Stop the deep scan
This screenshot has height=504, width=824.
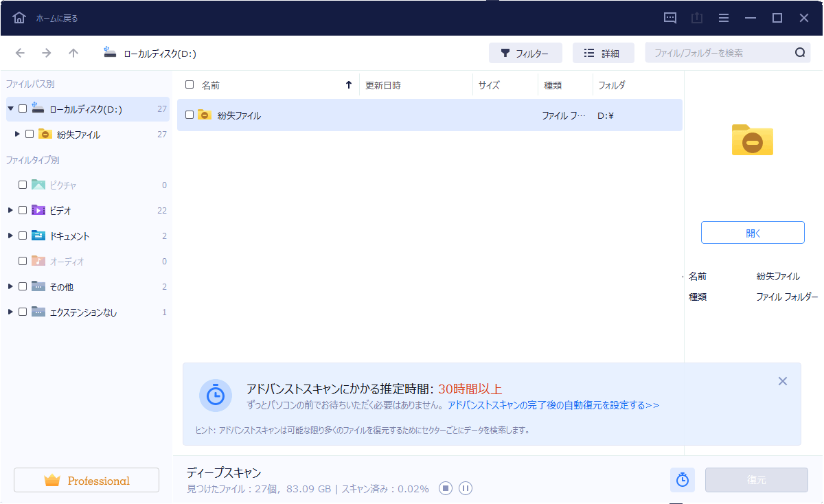[446, 488]
